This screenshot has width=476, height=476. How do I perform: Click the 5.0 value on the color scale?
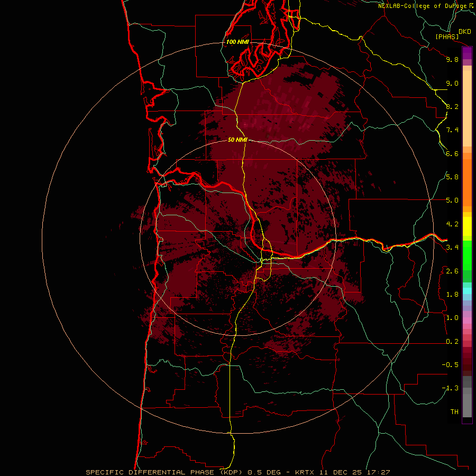[452, 200]
